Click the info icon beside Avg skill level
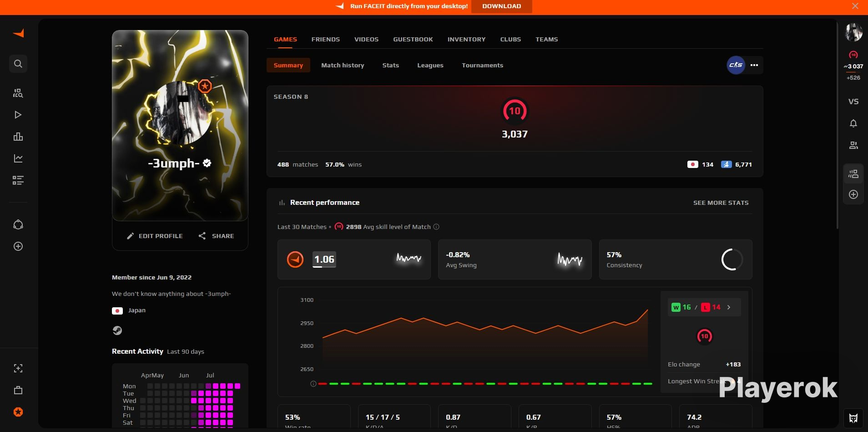 [x=436, y=227]
